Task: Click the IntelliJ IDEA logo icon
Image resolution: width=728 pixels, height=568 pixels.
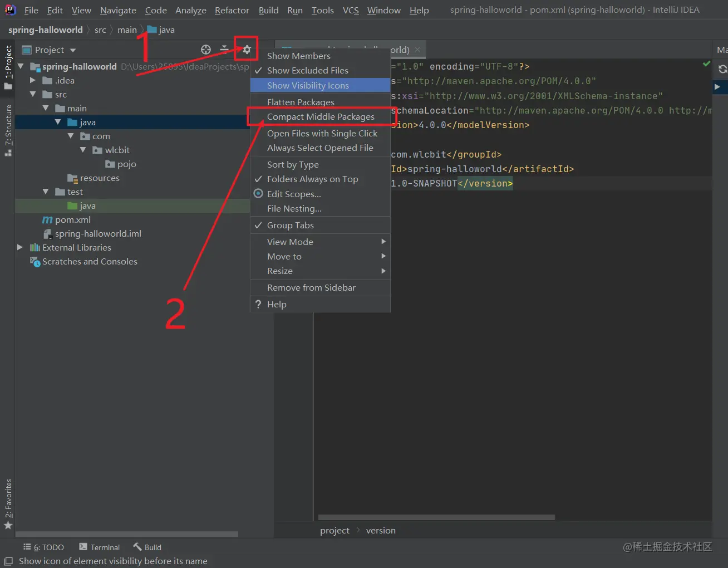Action: [11, 9]
